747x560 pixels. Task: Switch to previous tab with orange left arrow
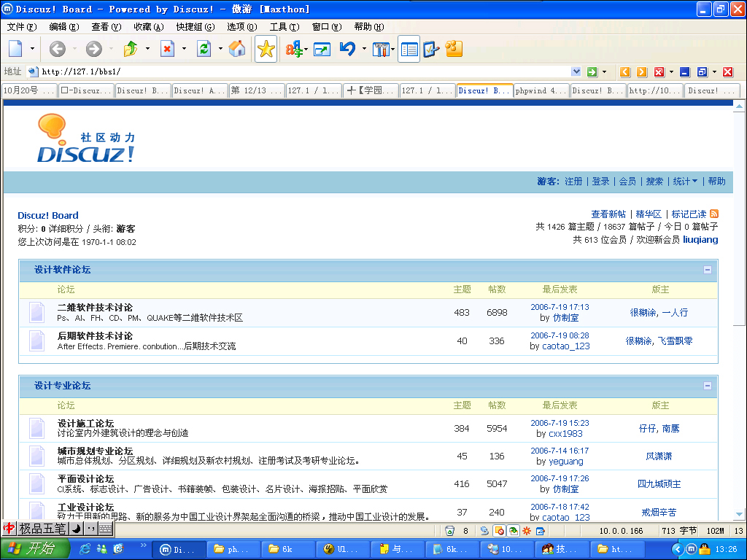coord(625,72)
